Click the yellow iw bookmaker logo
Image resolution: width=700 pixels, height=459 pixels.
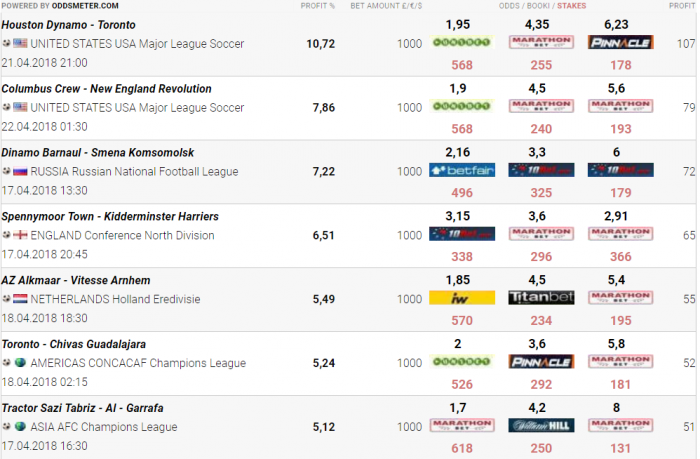pos(462,298)
